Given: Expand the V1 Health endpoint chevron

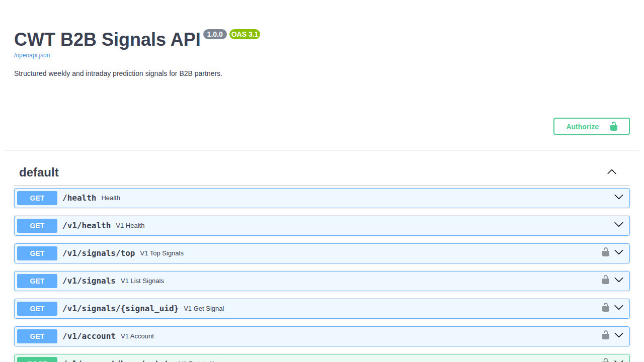Looking at the screenshot, I should [x=619, y=225].
